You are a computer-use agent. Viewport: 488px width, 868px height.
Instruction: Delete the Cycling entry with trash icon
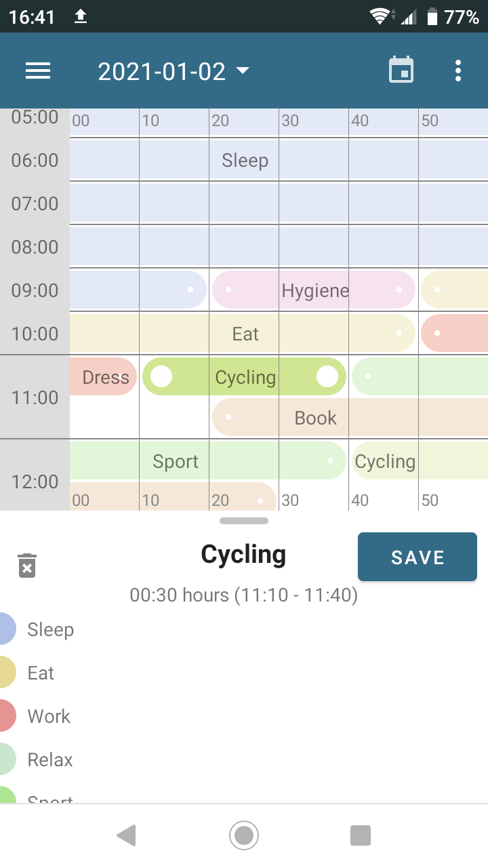(x=27, y=566)
